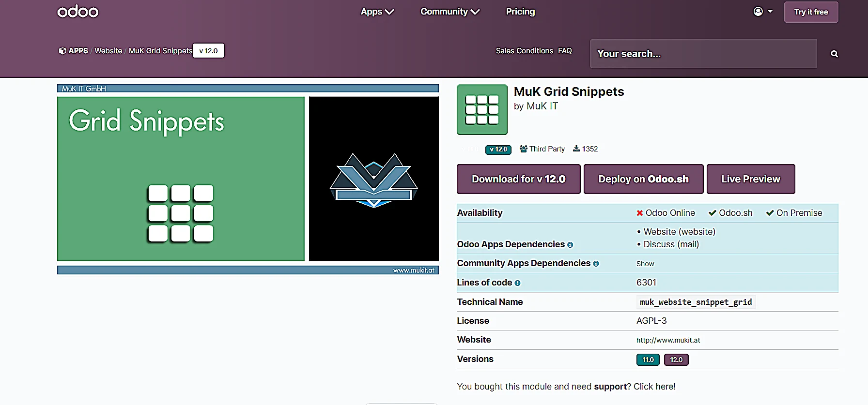Click the Odoo Online unavailable cross icon

[639, 213]
